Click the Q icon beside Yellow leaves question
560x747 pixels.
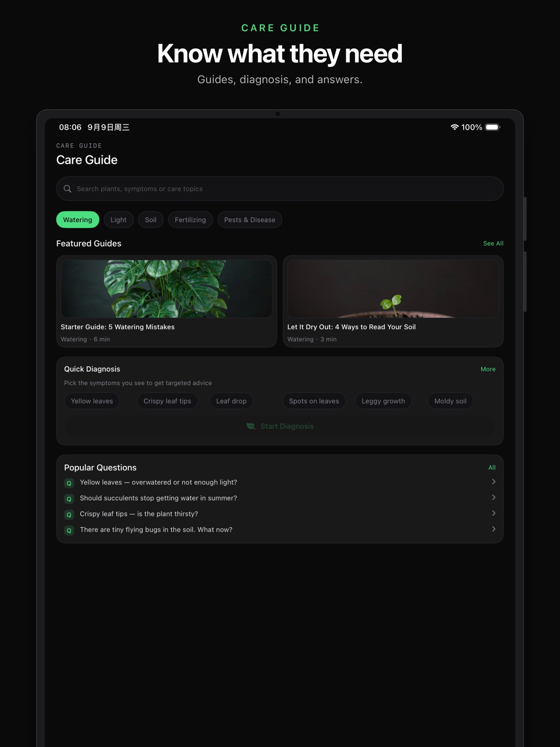click(69, 483)
